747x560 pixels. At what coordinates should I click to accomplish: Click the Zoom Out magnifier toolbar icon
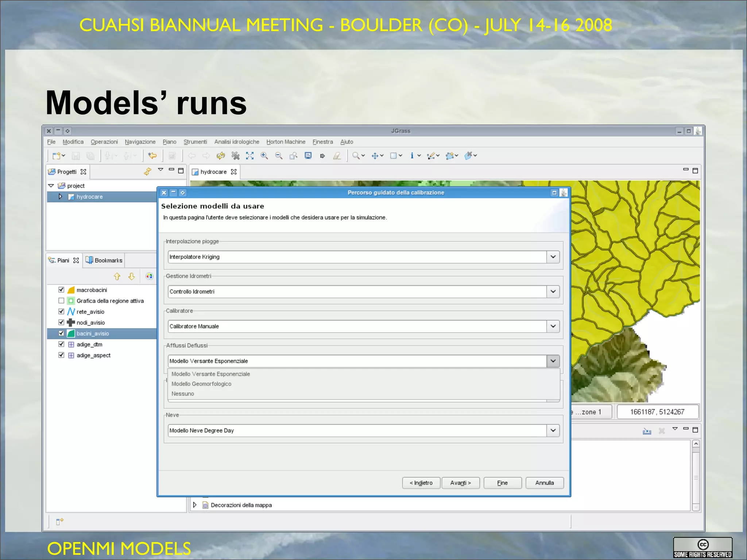point(279,156)
